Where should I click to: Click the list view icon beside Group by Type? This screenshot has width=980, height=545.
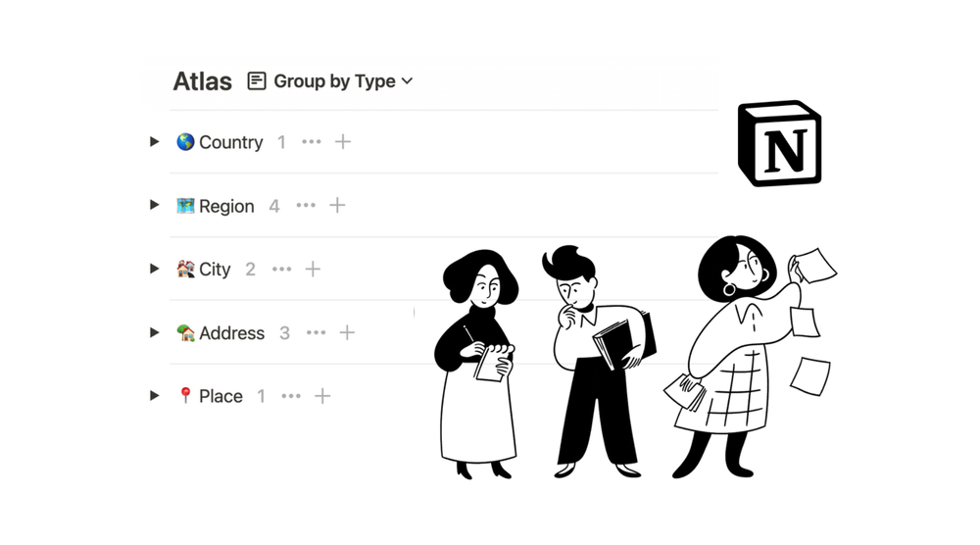(x=256, y=81)
